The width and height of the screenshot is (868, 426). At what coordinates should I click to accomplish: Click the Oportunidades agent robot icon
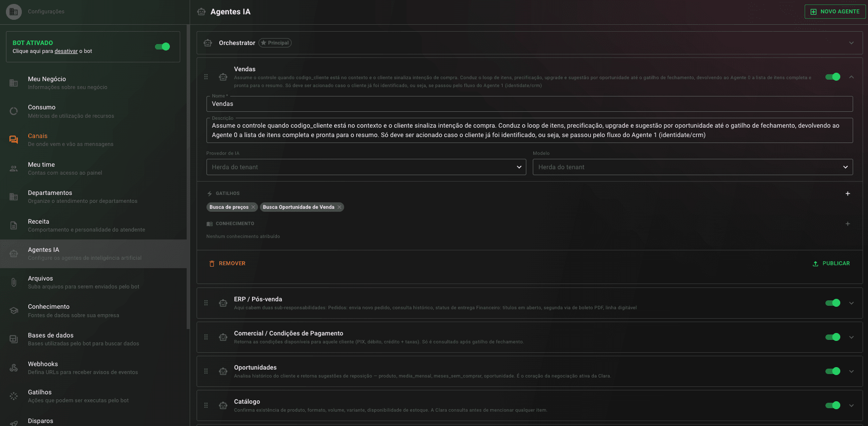point(223,371)
